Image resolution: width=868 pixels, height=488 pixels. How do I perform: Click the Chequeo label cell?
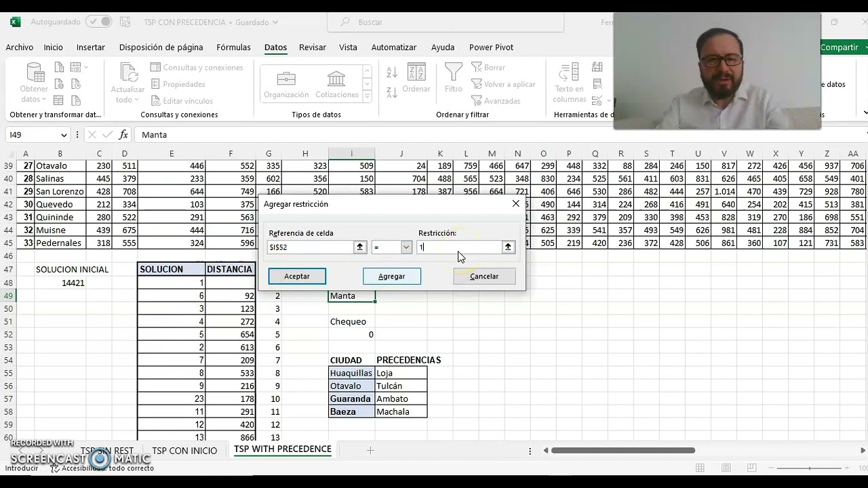coord(351,321)
